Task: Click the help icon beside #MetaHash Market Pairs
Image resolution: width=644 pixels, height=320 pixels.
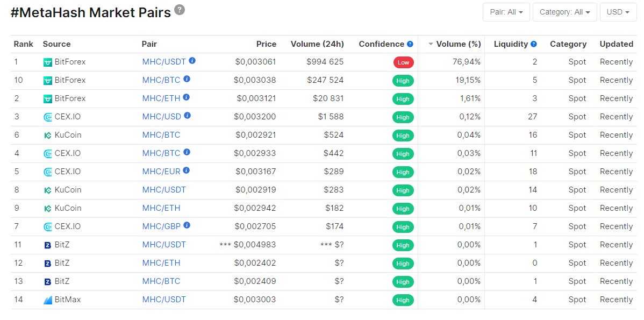Action: (x=180, y=10)
